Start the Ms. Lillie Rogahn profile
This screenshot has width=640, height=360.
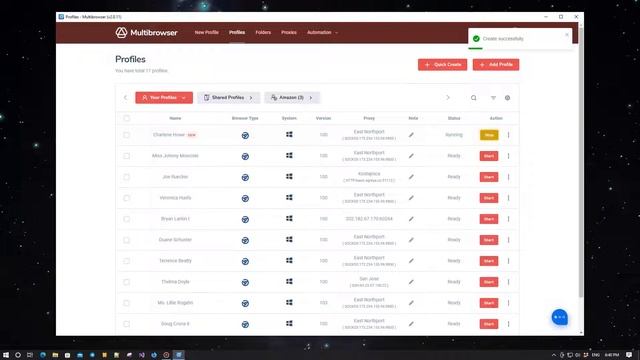point(489,303)
